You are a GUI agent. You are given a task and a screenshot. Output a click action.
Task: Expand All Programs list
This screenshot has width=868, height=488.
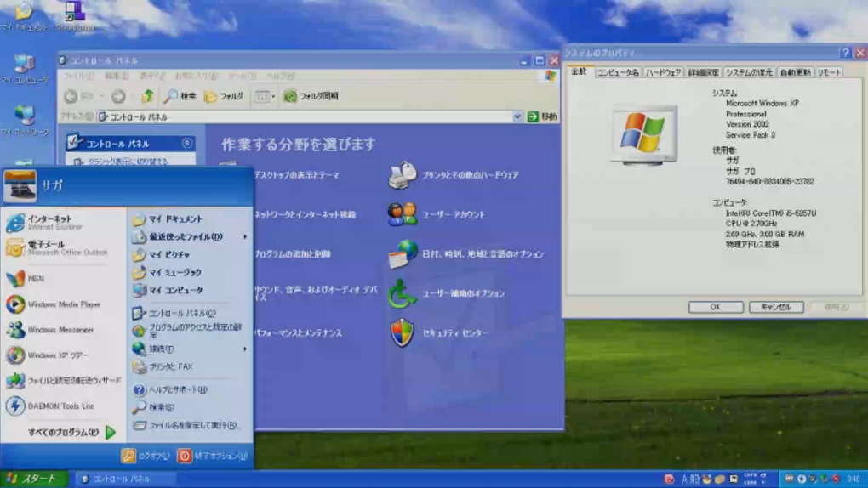pos(72,432)
